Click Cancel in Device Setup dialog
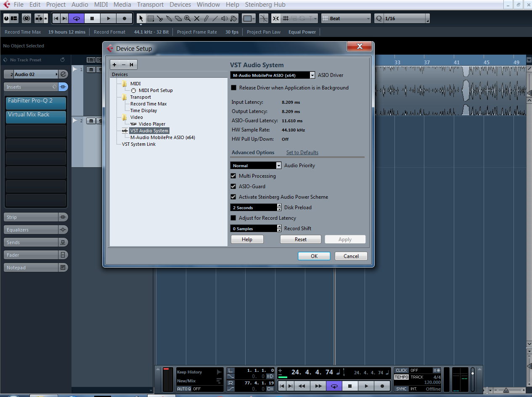The image size is (532, 397). click(351, 256)
